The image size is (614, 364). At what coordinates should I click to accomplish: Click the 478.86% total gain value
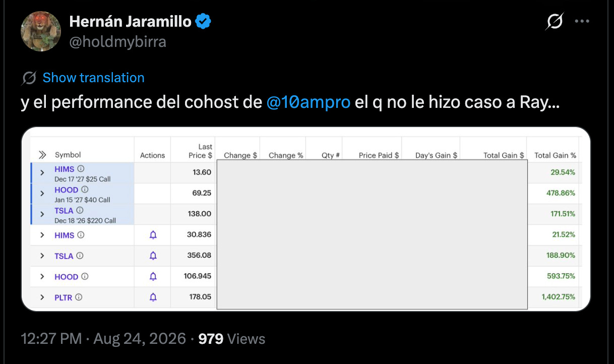click(561, 193)
